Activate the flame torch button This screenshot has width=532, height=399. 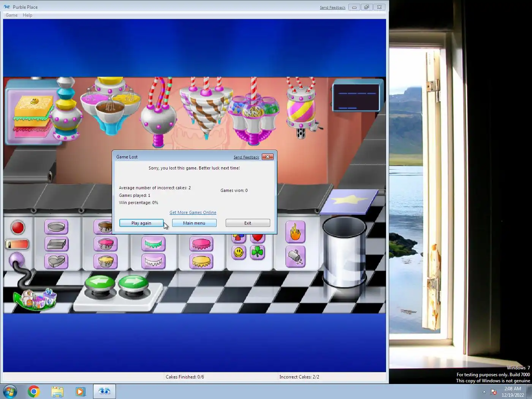295,232
